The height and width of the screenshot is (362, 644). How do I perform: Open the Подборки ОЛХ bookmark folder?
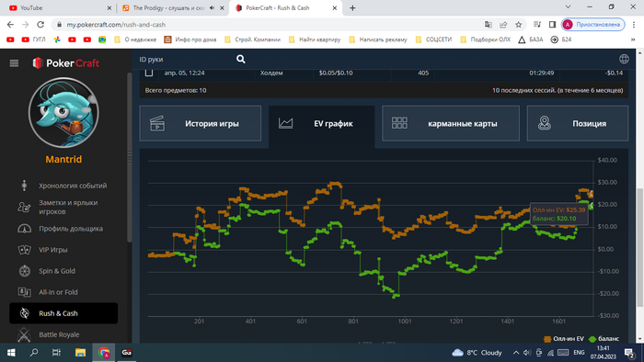coord(486,40)
